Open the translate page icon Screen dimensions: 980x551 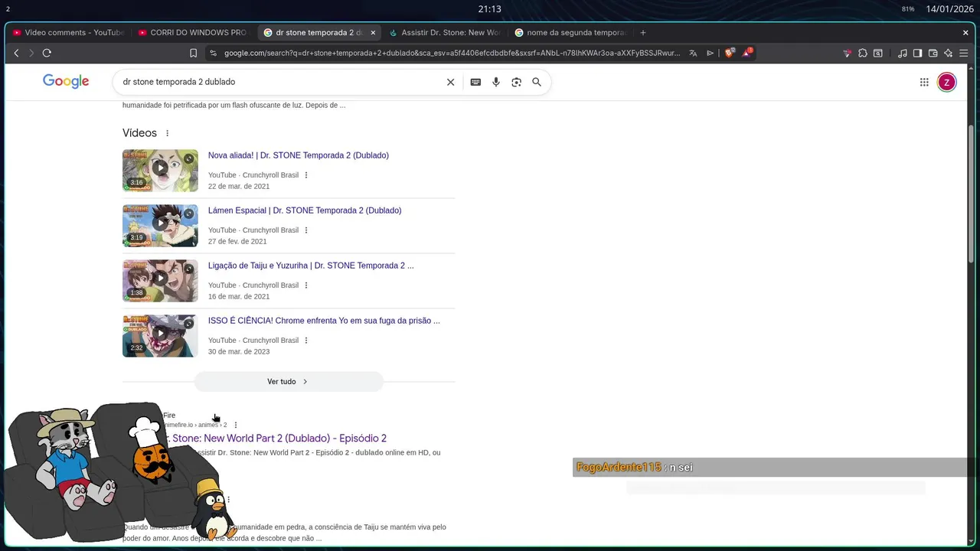click(x=693, y=53)
